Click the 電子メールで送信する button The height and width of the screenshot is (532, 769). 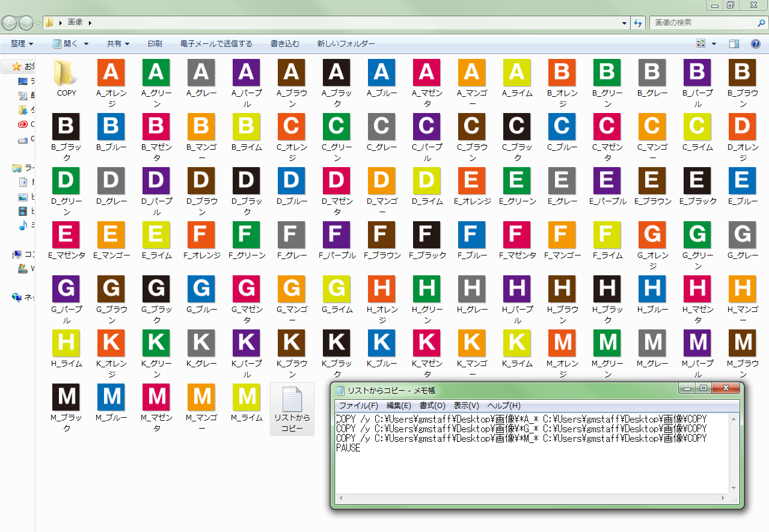216,44
